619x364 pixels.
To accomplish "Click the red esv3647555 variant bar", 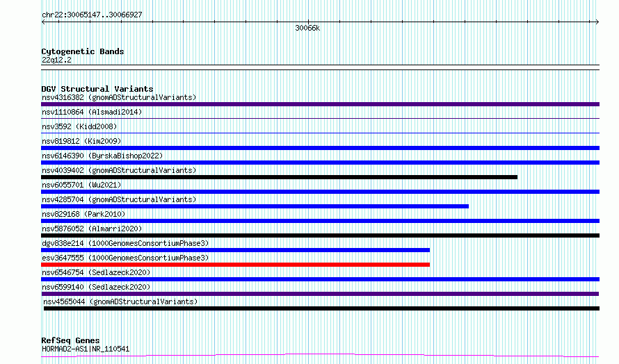I will (235, 265).
